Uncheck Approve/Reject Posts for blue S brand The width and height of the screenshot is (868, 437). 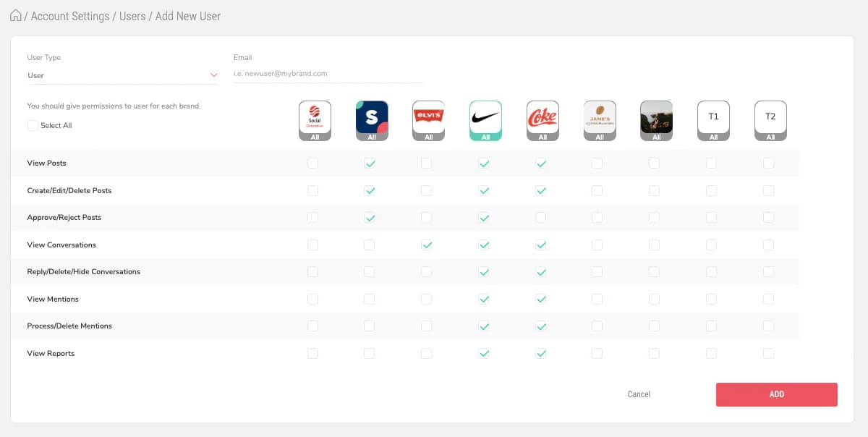point(370,218)
